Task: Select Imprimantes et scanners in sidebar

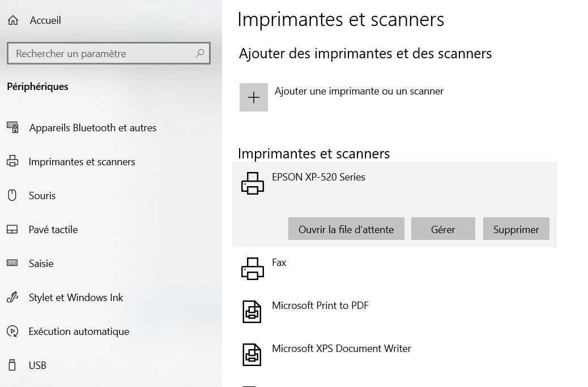Action: tap(82, 162)
